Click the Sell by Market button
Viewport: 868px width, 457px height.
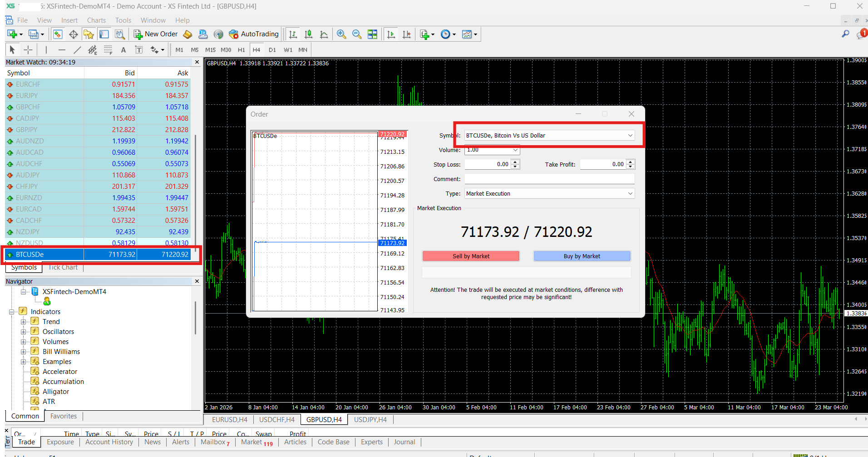pos(471,256)
